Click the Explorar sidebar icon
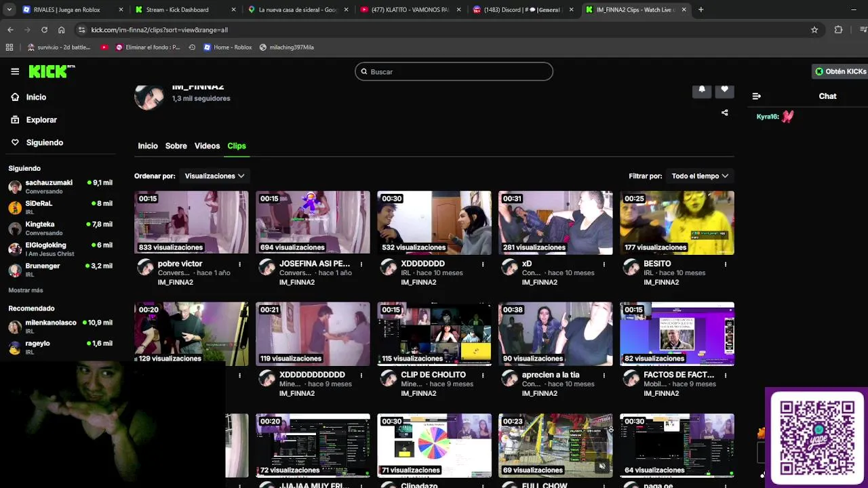Screen dimensions: 868x488 click(15, 120)
